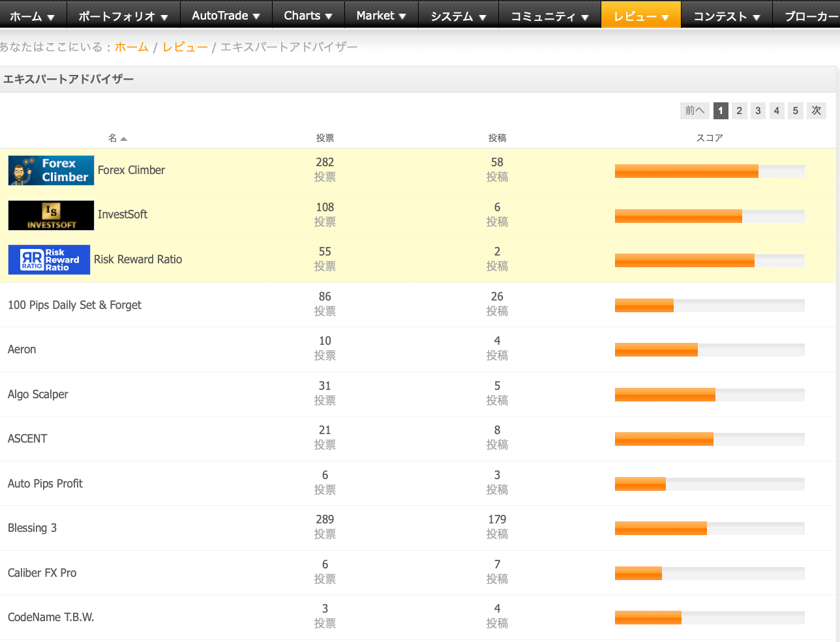Go to page 2 of results

click(740, 111)
